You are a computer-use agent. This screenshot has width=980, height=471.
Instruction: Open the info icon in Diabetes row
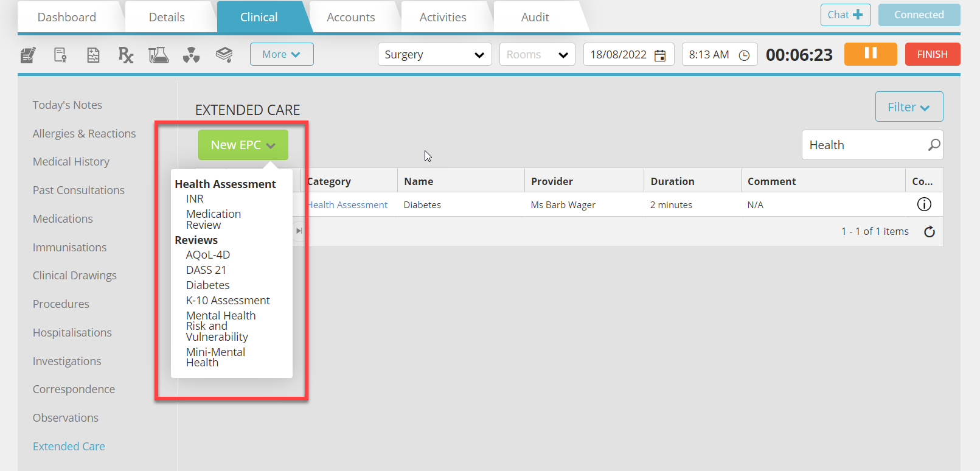pyautogui.click(x=924, y=204)
